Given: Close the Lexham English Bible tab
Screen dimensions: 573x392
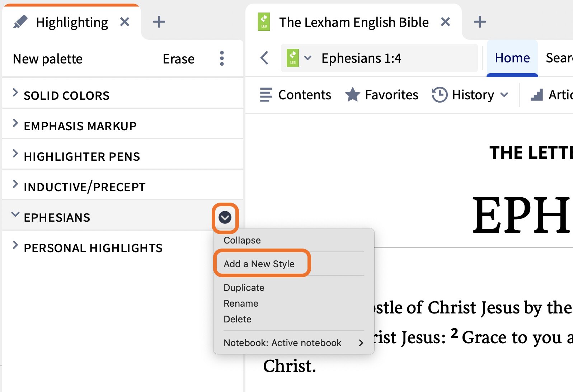Looking at the screenshot, I should [445, 22].
